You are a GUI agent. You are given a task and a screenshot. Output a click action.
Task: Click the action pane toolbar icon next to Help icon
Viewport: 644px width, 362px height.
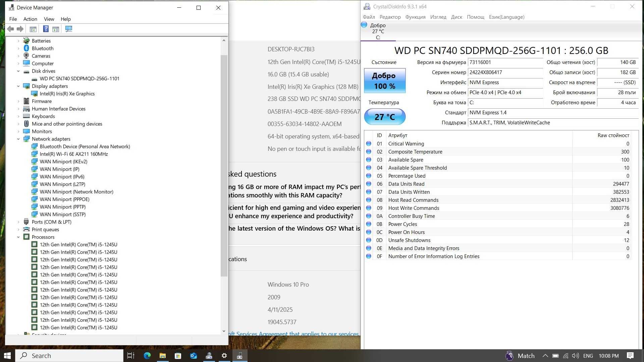[56, 29]
